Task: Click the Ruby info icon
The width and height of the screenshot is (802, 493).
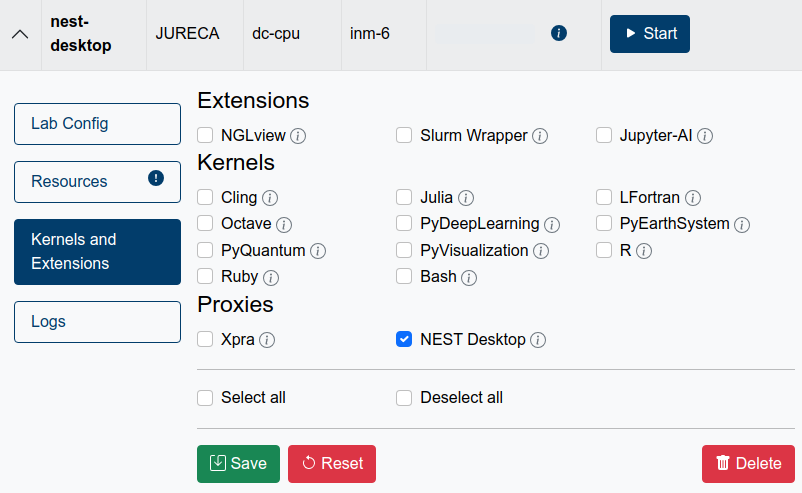Action: click(271, 278)
